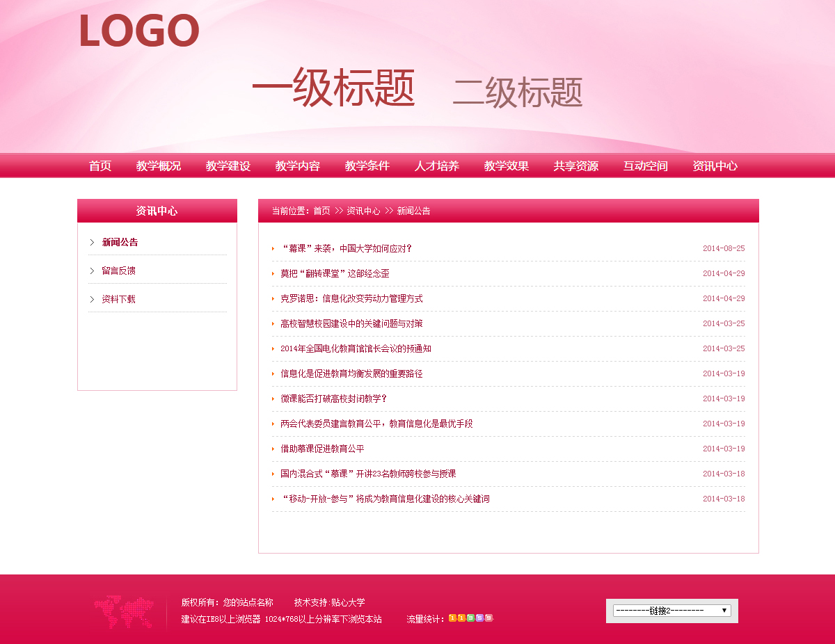Open the 首页 navigation menu item
Image resolution: width=835 pixels, height=644 pixels.
(x=100, y=166)
